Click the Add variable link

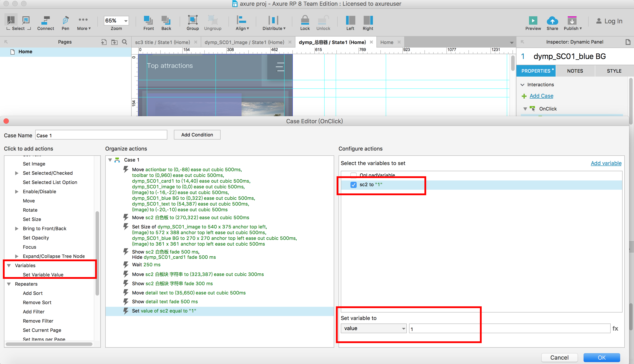(x=606, y=163)
